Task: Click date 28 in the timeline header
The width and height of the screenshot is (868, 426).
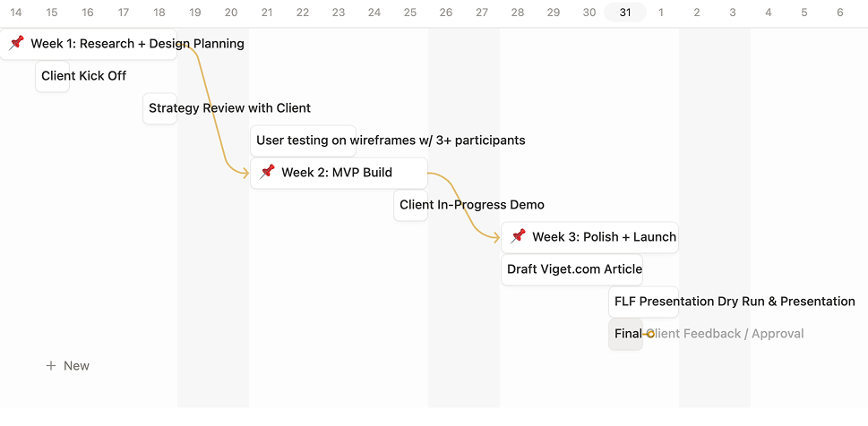Action: pyautogui.click(x=518, y=13)
